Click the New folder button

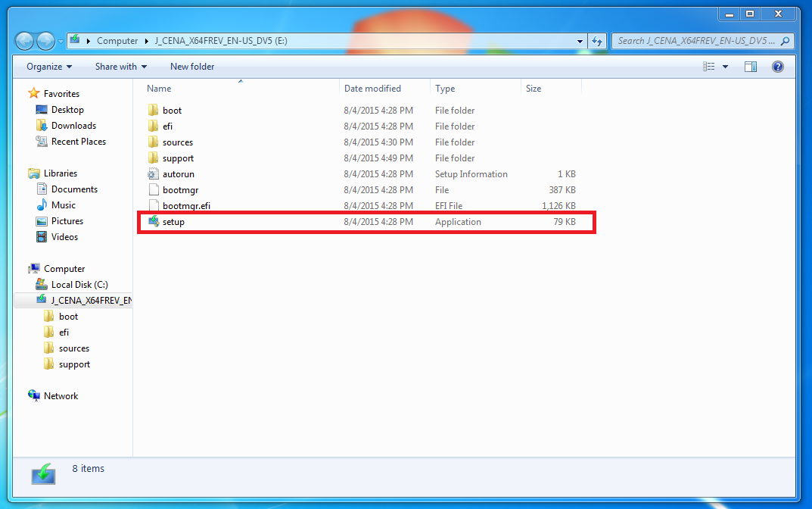pos(192,67)
